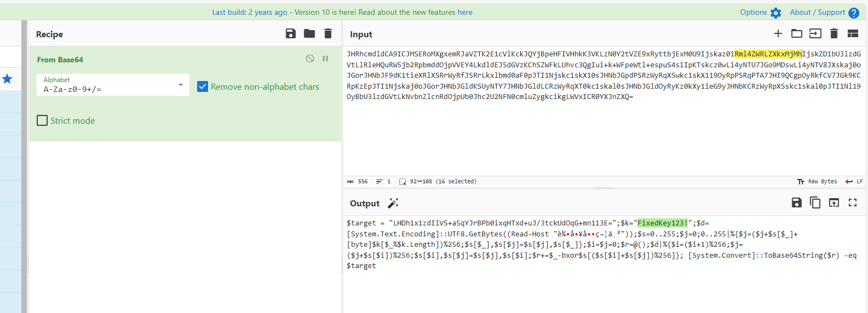Save output to file
868x313 pixels.
[x=797, y=203]
